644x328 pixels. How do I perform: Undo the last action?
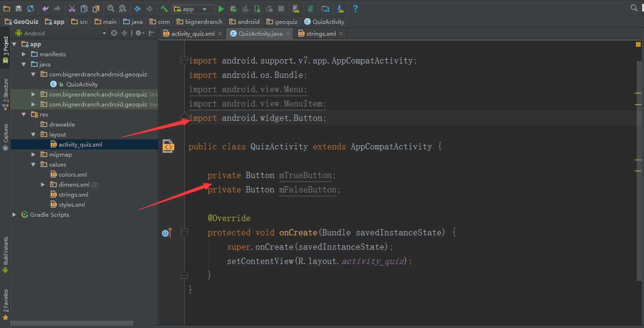(45, 9)
